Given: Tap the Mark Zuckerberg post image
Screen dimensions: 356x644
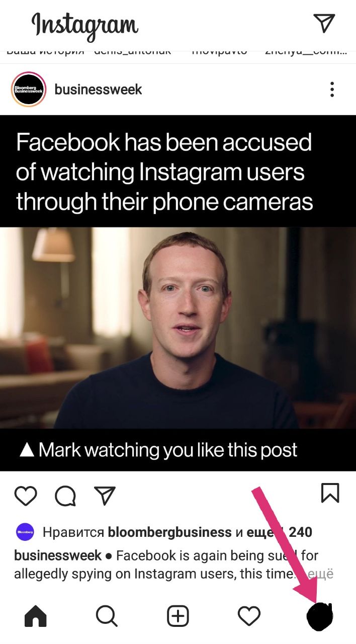Looking at the screenshot, I should coord(178,293).
